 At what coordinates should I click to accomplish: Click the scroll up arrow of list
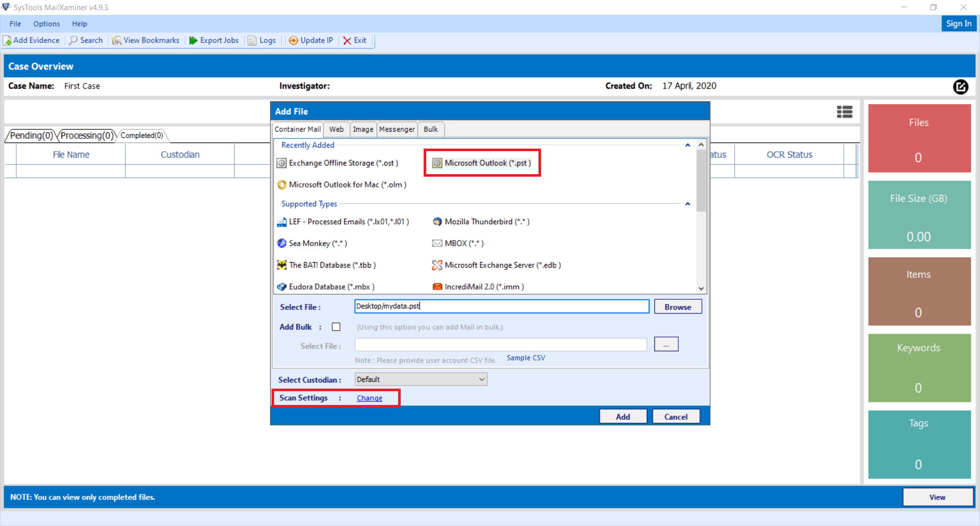[701, 145]
